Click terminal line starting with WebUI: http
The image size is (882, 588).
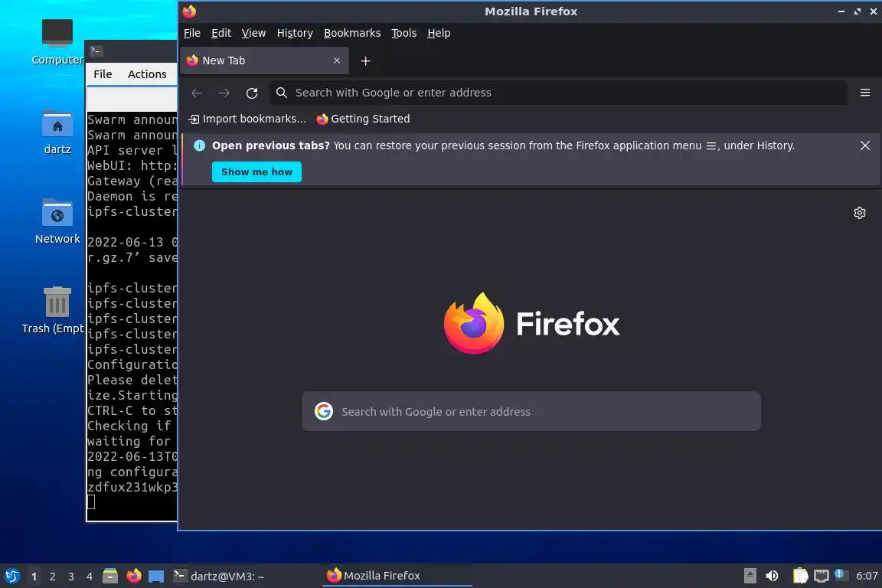point(132,165)
